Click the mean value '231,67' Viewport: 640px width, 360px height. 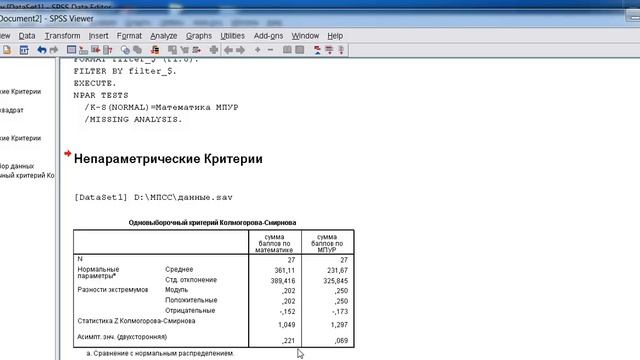pos(337,270)
